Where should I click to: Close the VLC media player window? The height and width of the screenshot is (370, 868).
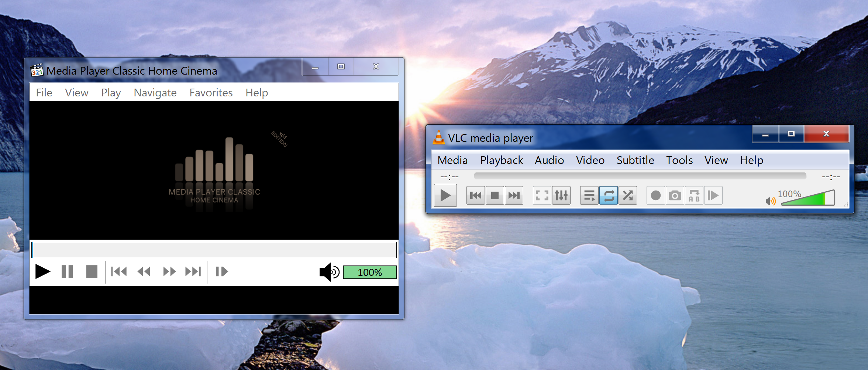point(826,134)
